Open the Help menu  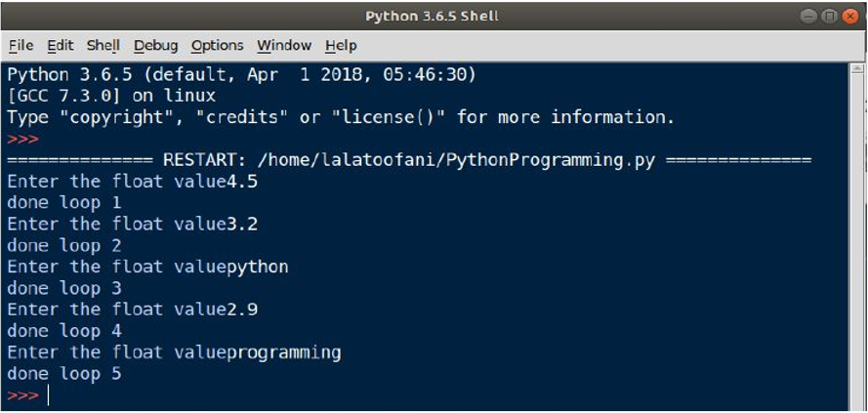341,45
